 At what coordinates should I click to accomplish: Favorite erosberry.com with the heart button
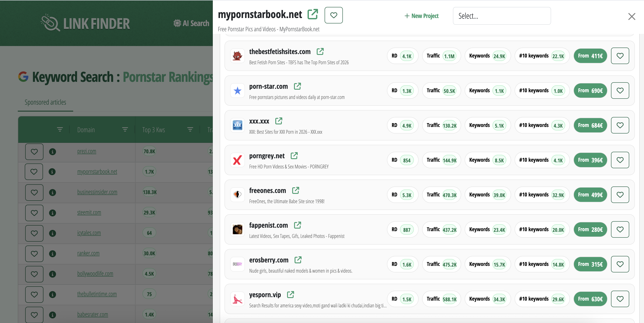pos(620,264)
